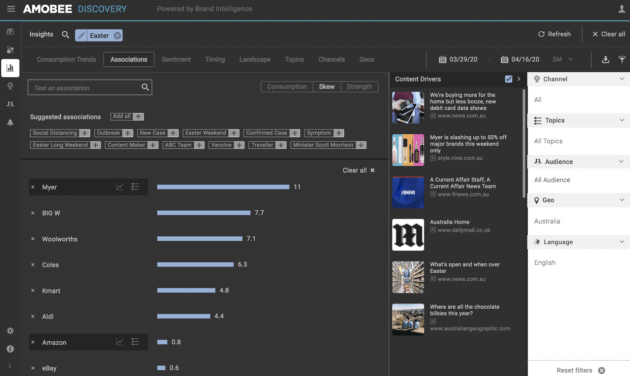Select the bar chart insights sidebar icon
The width and height of the screenshot is (630, 376).
pyautogui.click(x=10, y=68)
